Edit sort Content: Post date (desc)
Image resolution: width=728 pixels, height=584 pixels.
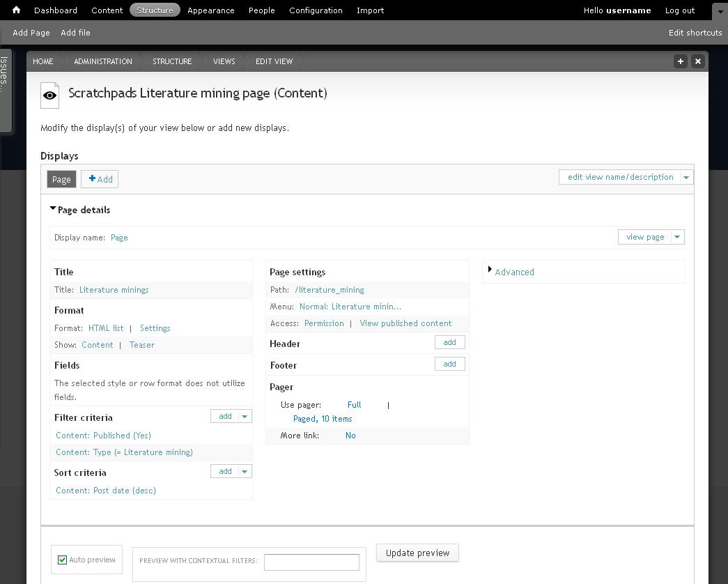pyautogui.click(x=106, y=491)
